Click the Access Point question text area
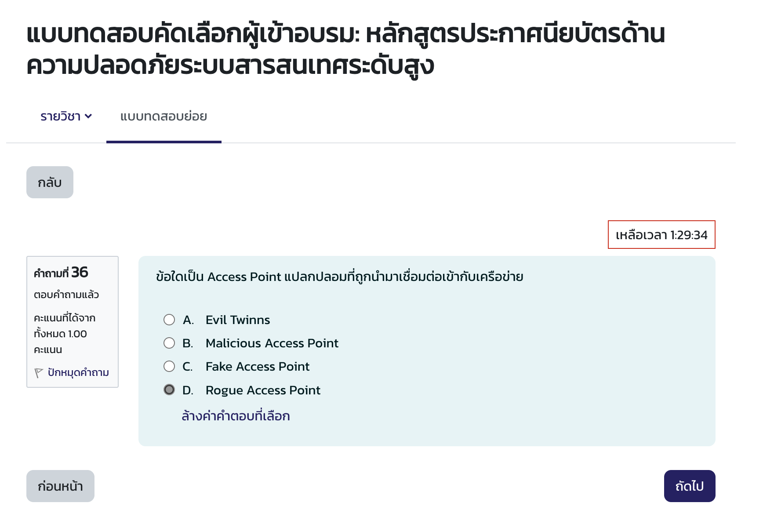This screenshot has width=763, height=532. click(340, 277)
